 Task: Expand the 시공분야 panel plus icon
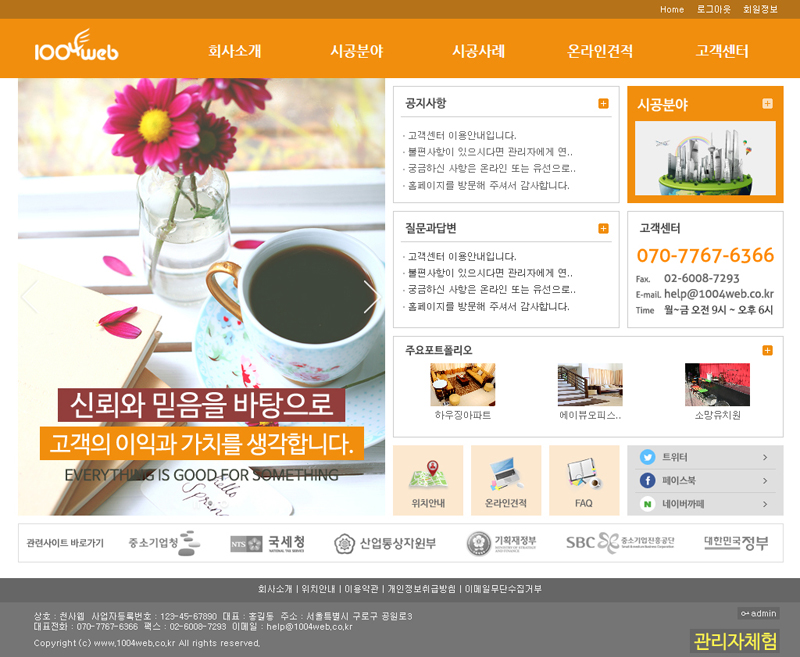click(767, 104)
